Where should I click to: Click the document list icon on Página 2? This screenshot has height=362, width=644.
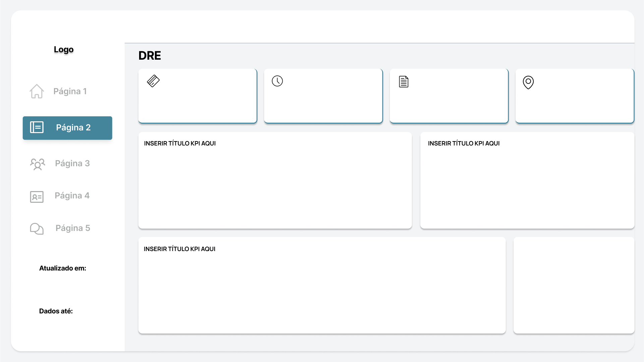pos(37,127)
